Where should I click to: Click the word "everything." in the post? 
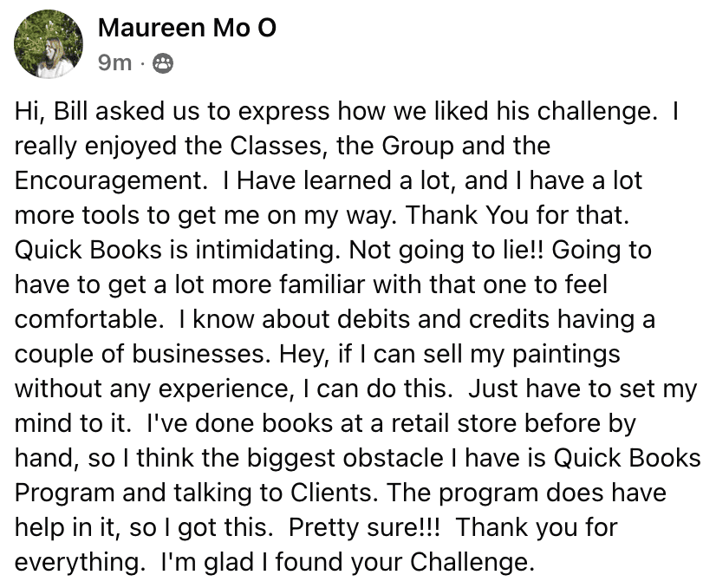click(74, 563)
